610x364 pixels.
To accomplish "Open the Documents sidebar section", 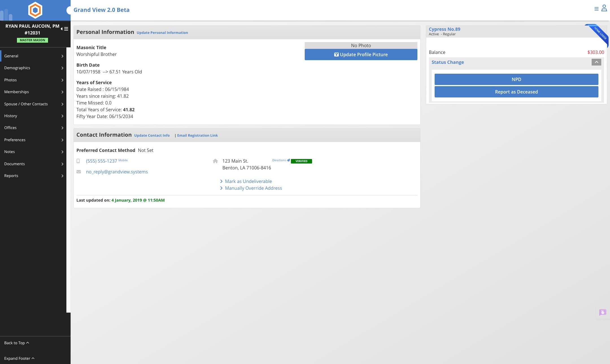I will click(x=33, y=164).
